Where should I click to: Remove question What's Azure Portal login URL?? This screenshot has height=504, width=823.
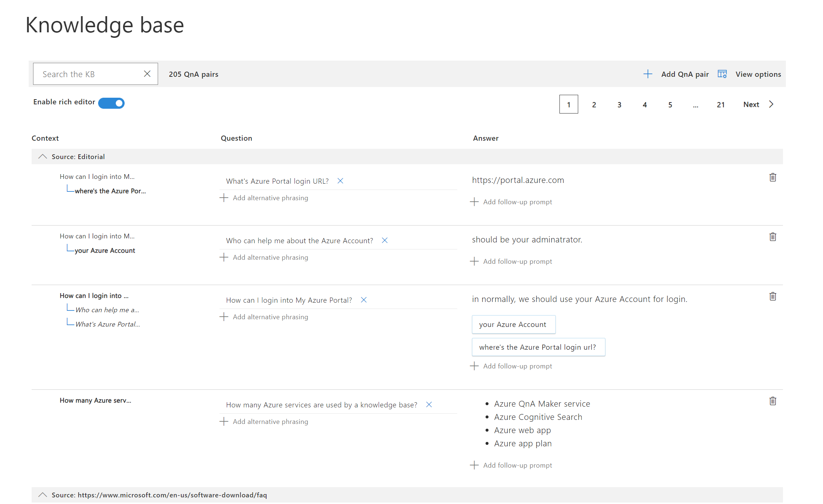coord(340,181)
